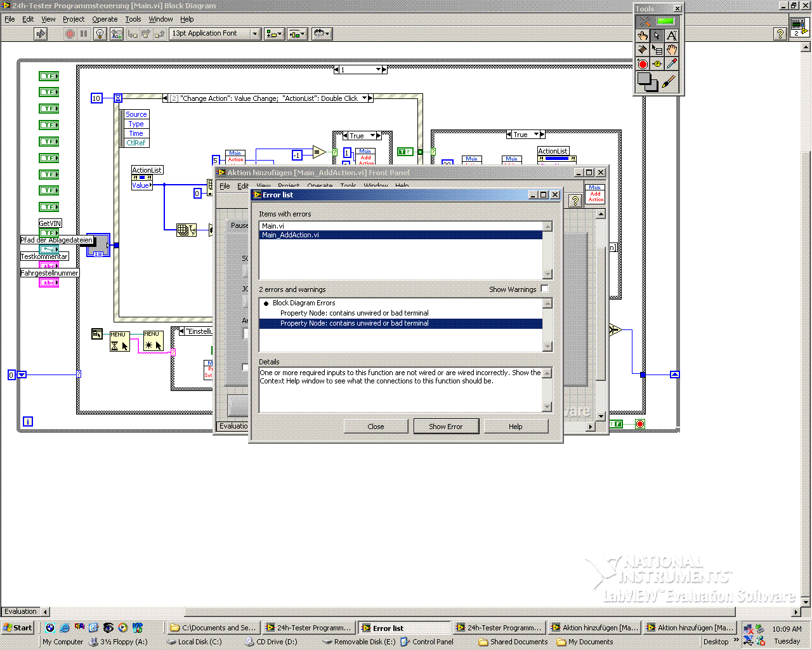Viewport: 812px width, 650px height.
Task: Toggle Retain Wire Values in the toolbar
Action: coord(117,34)
